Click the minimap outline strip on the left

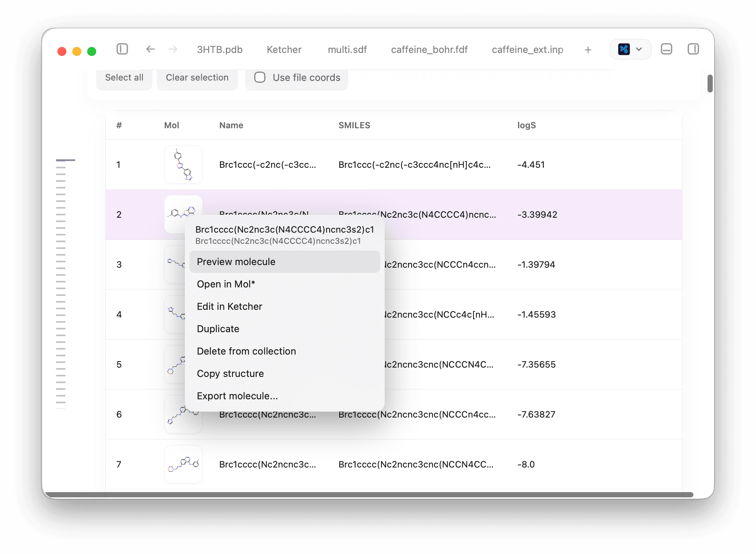point(65,284)
